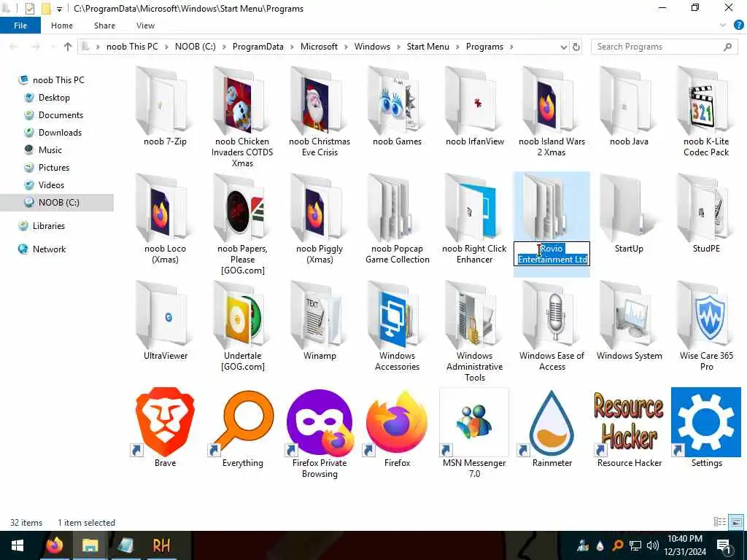Select Libraries in navigation pane
747x560 pixels.
click(49, 226)
